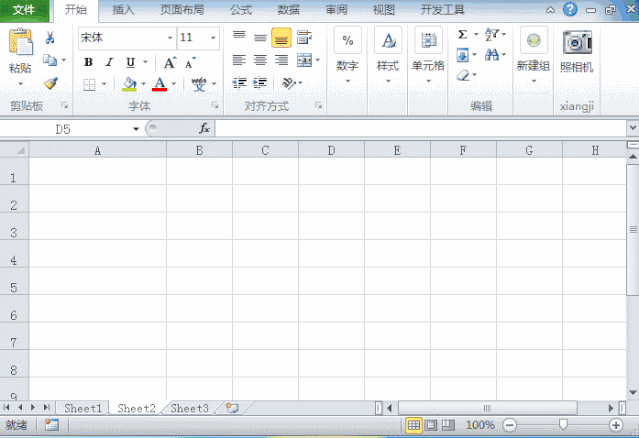Apply cell borders icon
639x438 pixels.
(89, 84)
